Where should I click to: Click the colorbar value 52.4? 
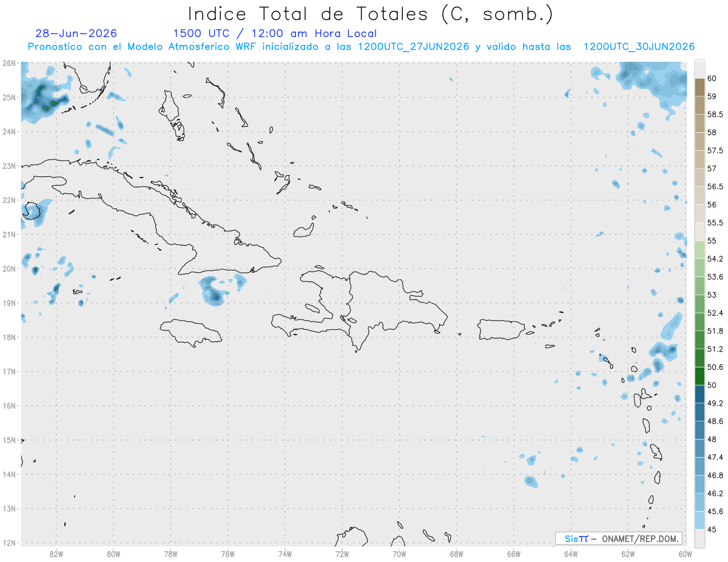715,313
